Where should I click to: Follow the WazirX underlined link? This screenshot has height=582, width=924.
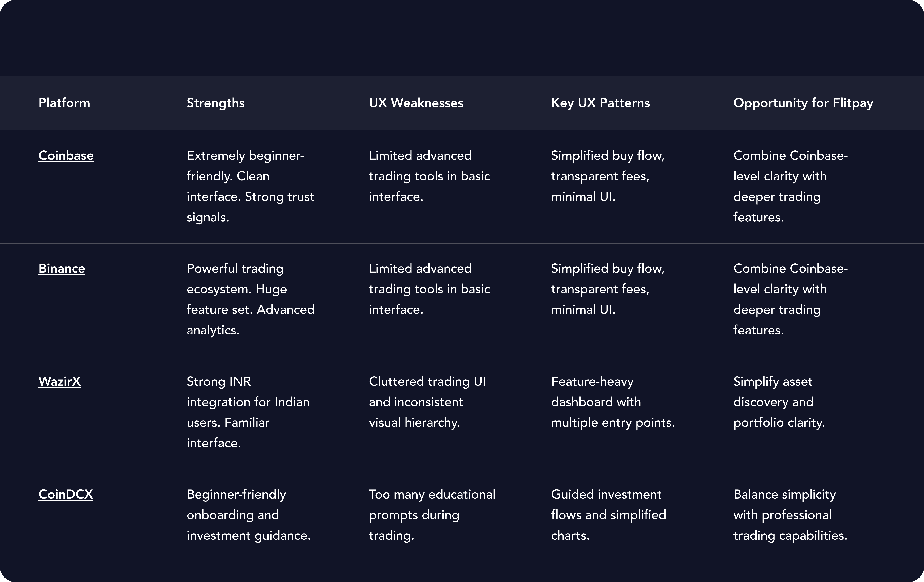60,381
